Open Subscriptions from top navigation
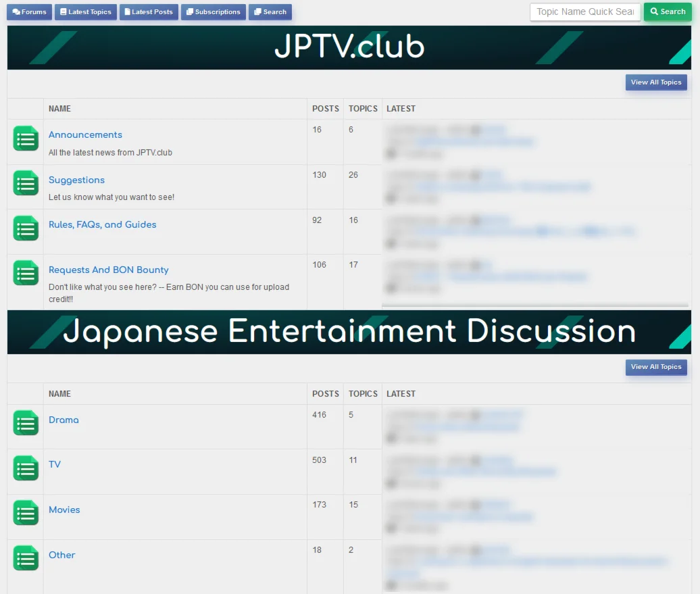The image size is (700, 594). pyautogui.click(x=214, y=12)
